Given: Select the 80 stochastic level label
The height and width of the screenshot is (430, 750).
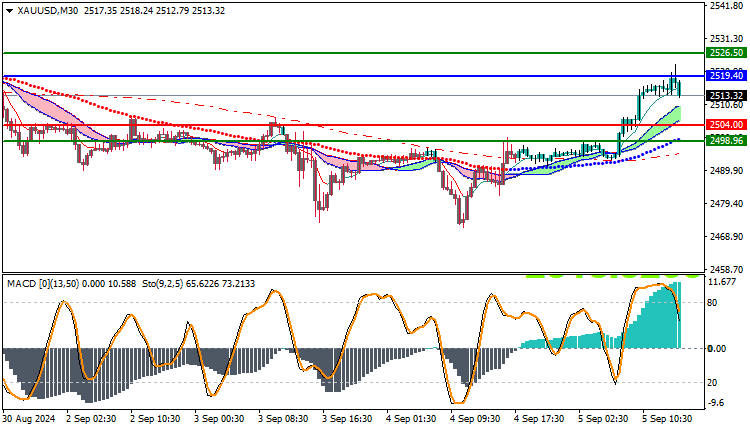Looking at the screenshot, I should click(x=712, y=303).
